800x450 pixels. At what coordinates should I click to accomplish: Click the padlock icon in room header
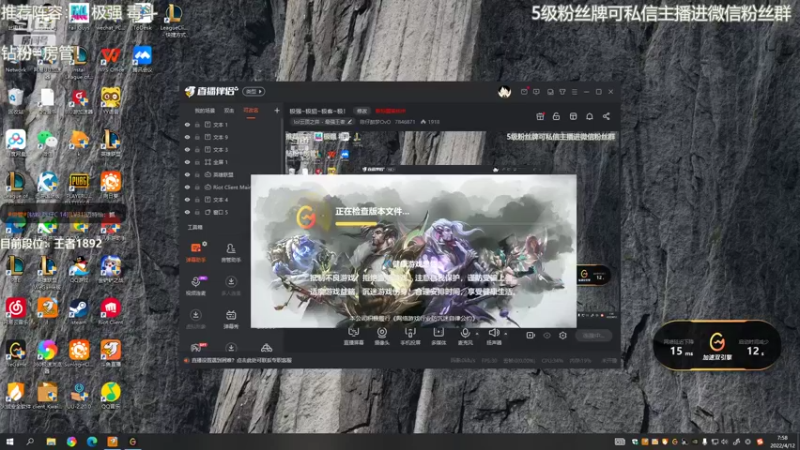[x=556, y=116]
